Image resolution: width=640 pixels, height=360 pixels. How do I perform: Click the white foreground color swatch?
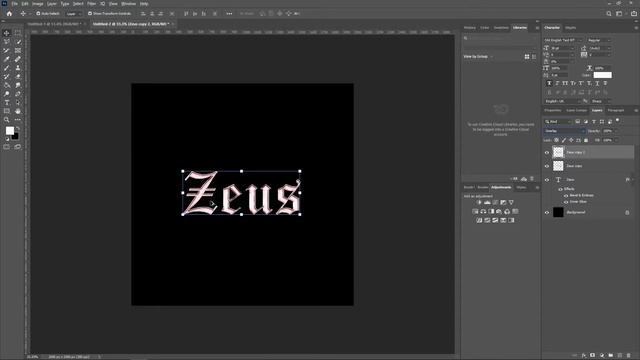(9, 131)
